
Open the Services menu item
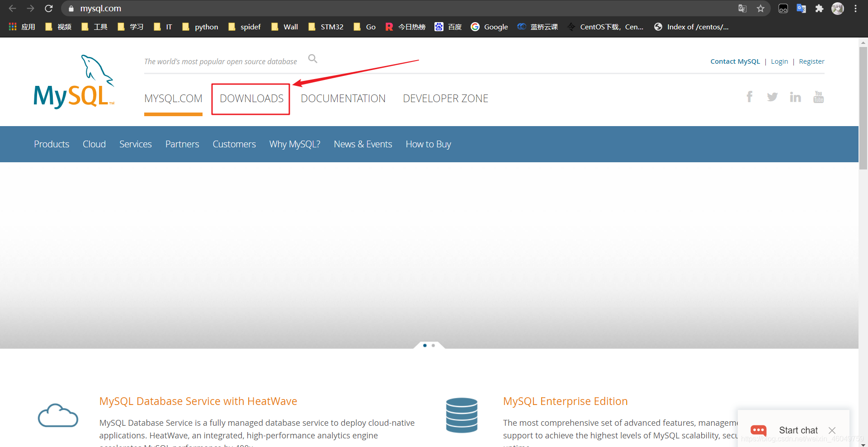(x=136, y=144)
